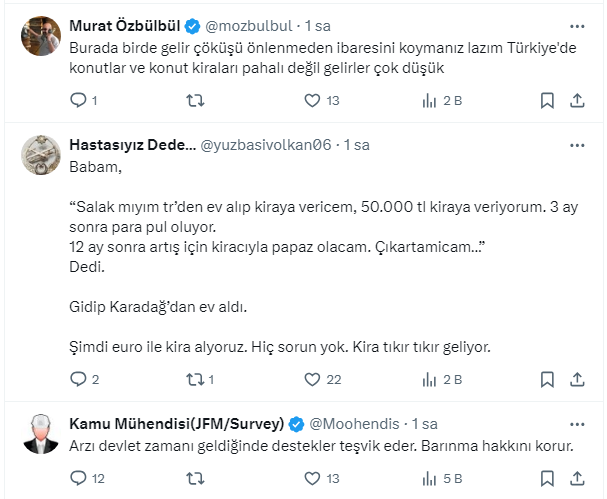Bookmark the Hastasıyız Dede tweet
The width and height of the screenshot is (607, 499).
point(547,379)
